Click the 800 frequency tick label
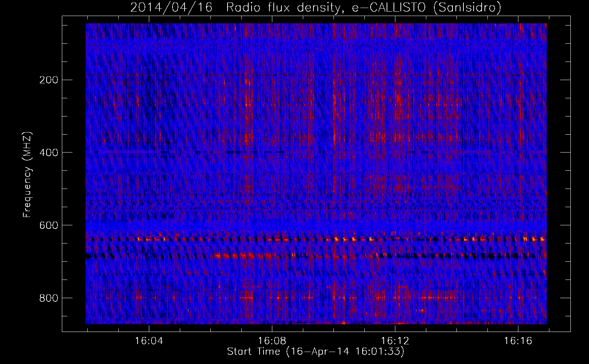 (49, 298)
